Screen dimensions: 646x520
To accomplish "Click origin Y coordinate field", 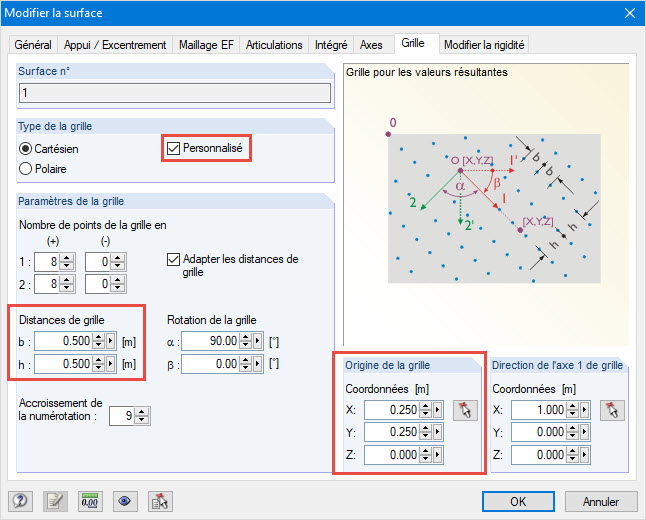I will [x=392, y=432].
